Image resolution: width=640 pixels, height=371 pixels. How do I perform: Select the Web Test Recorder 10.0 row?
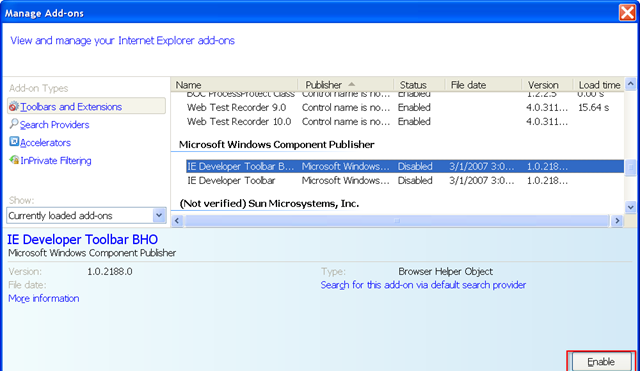tap(404, 122)
